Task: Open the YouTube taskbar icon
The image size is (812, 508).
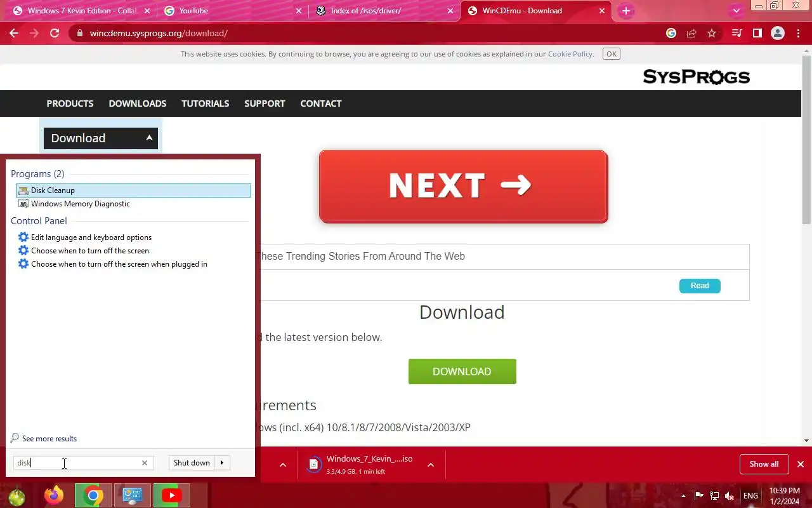Action: coord(171,495)
